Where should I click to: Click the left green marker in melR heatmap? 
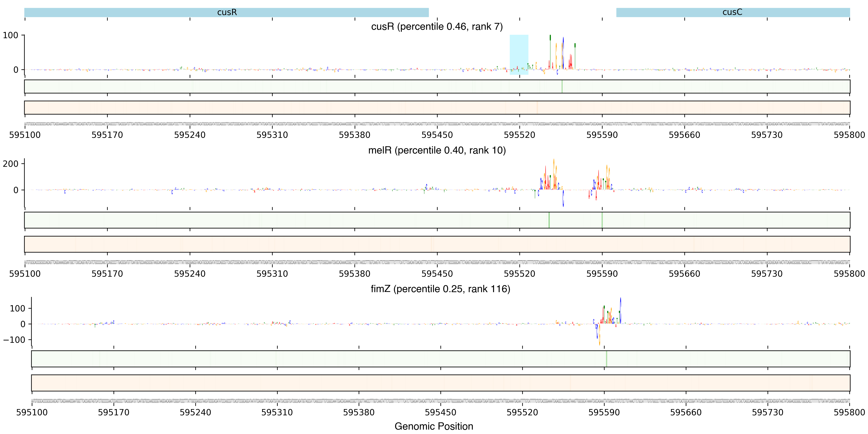549,220
